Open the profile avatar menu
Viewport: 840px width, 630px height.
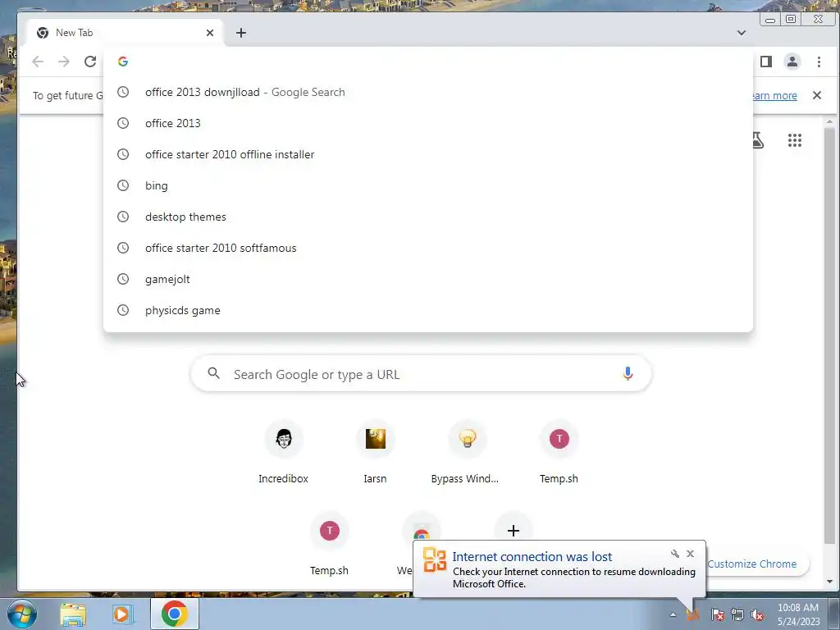792,62
